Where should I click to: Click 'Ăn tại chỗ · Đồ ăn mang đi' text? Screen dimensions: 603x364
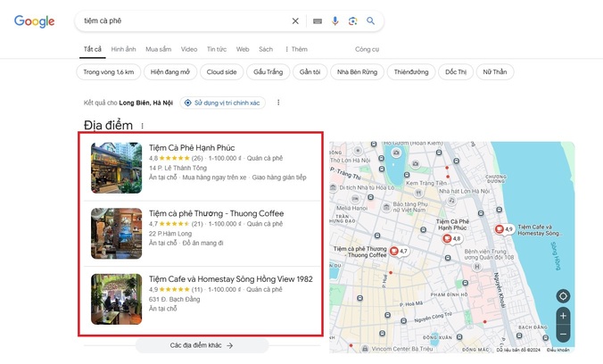(186, 244)
